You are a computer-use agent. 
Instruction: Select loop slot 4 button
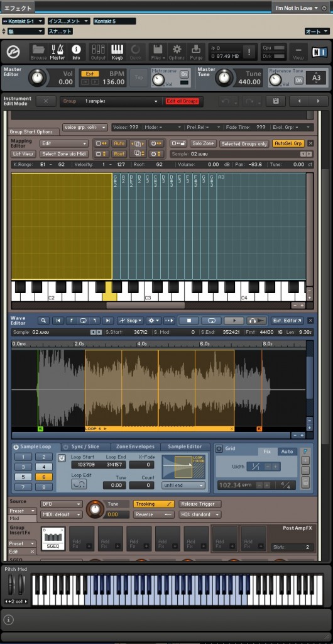point(44,467)
